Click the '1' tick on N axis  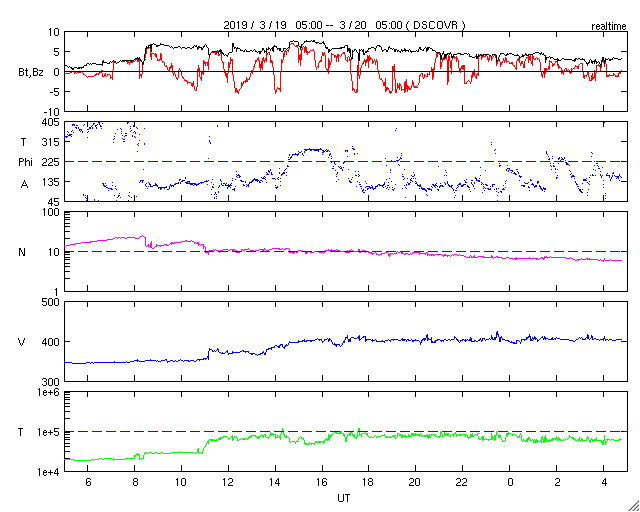[x=57, y=292]
